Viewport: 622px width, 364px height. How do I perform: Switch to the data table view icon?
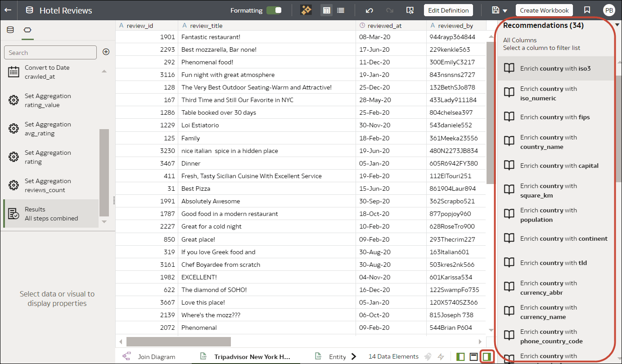point(327,10)
